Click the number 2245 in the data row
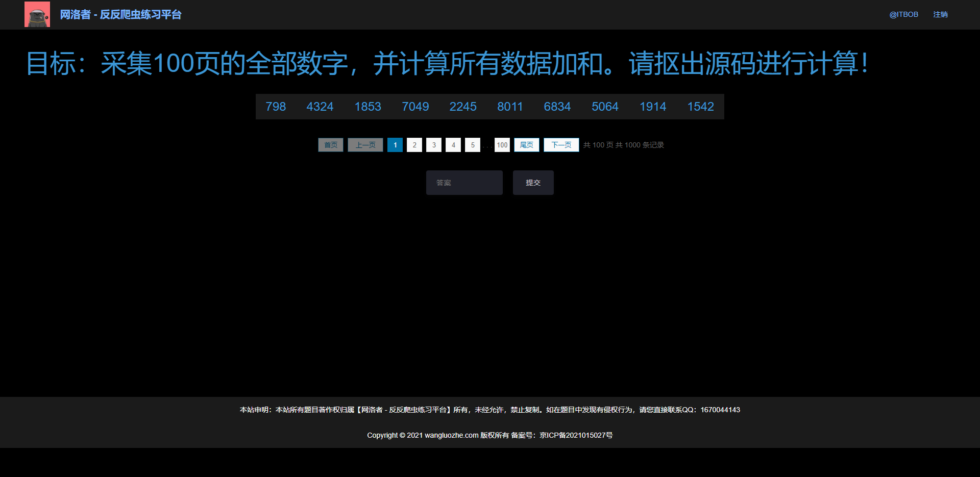This screenshot has width=980, height=477. tap(462, 107)
